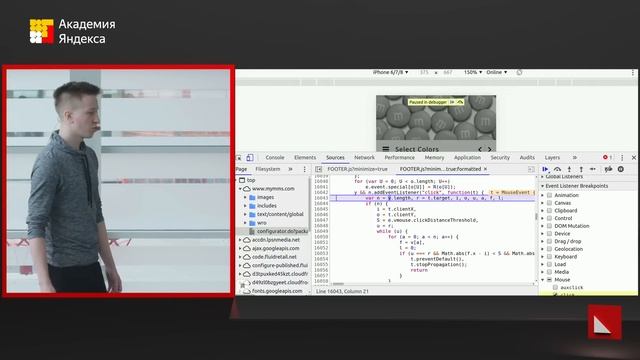The width and height of the screenshot is (640, 360).
Task: Collapse Event Listener Breakpoints section
Action: 543,186
